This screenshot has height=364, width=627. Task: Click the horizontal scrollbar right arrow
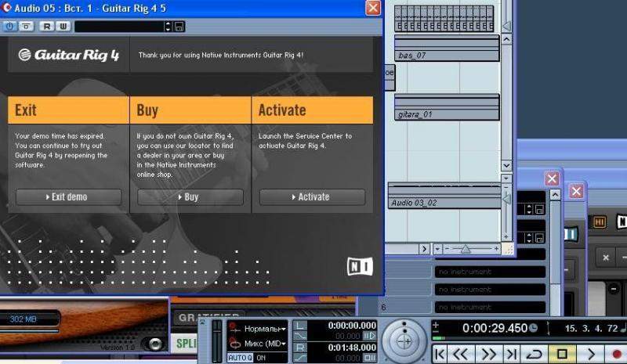424,249
